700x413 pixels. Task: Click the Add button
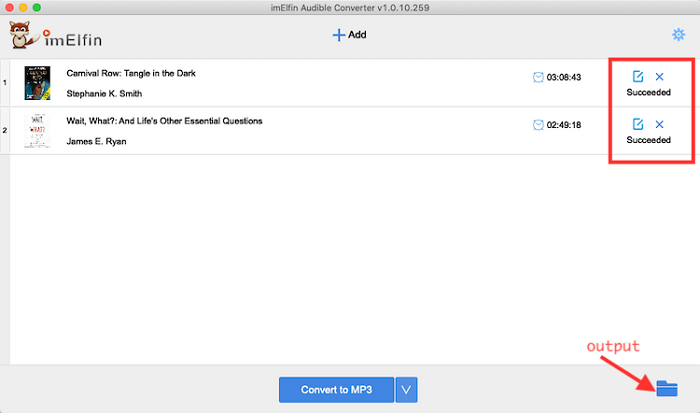tap(350, 35)
